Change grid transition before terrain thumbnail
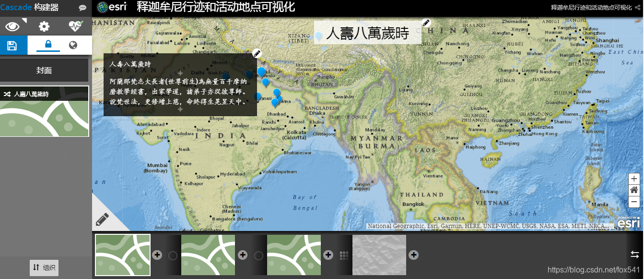Screen dimensions: 644x279 click(344, 255)
